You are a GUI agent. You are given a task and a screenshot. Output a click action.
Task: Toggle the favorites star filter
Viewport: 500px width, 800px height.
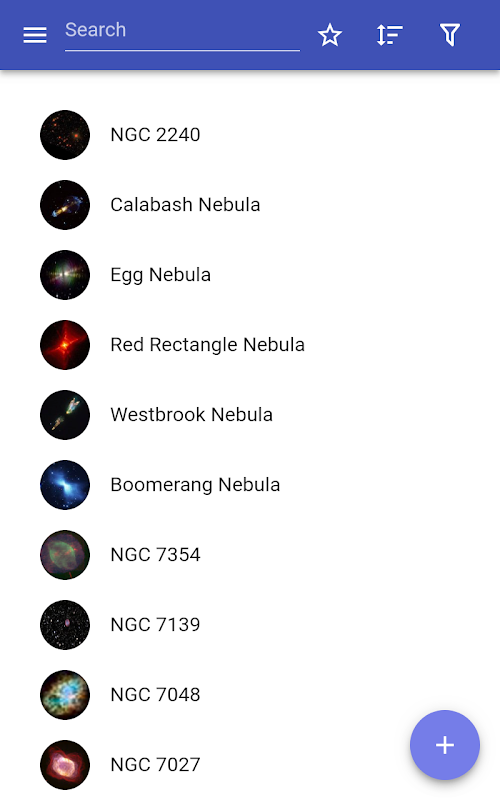point(330,35)
